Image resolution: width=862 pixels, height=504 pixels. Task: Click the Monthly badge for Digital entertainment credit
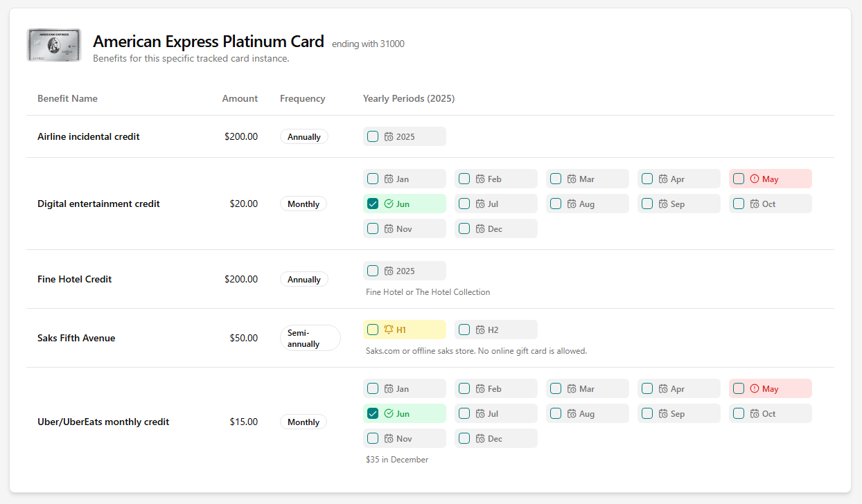tap(304, 204)
